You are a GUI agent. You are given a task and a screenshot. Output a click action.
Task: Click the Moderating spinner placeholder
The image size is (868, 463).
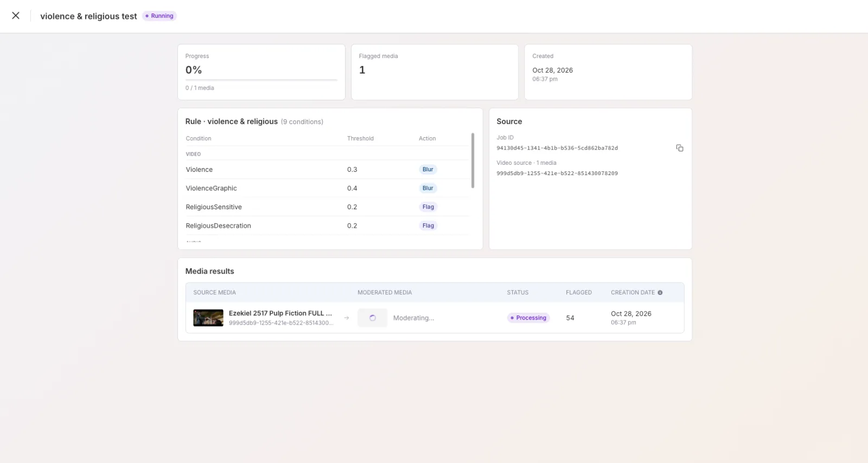372,318
